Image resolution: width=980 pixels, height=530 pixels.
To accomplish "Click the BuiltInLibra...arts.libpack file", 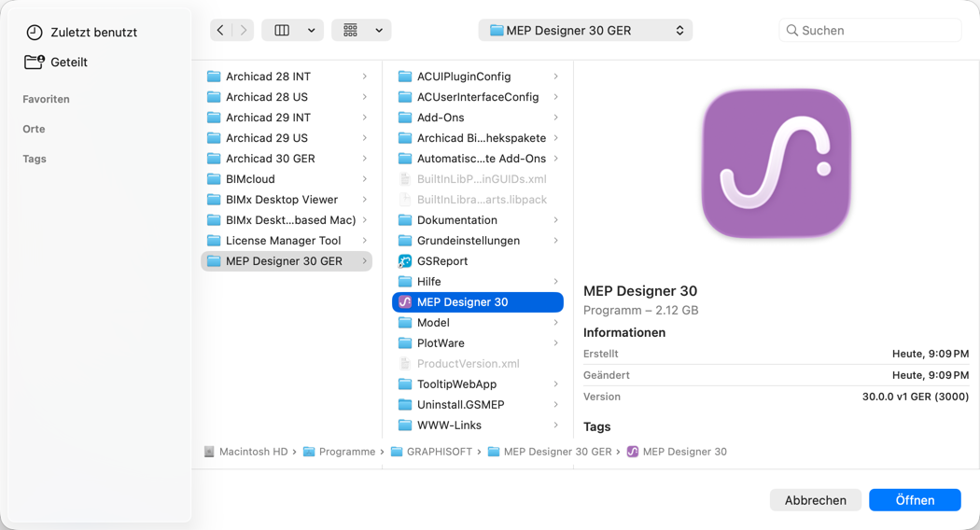I will click(x=478, y=200).
